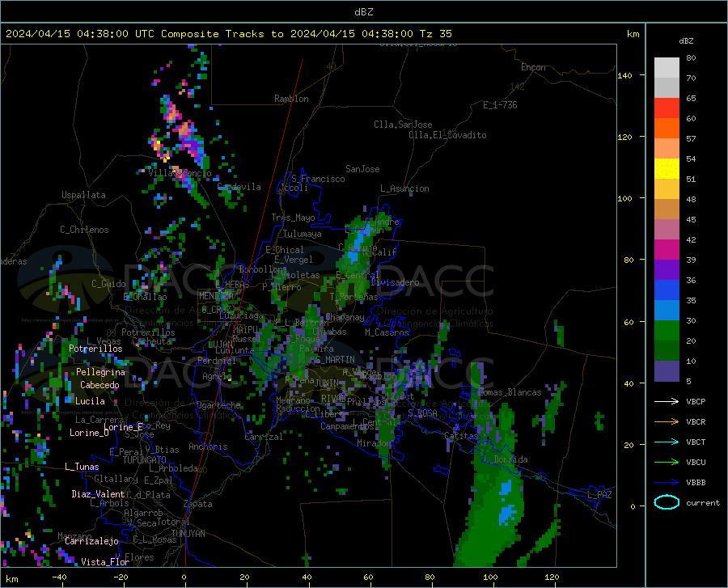Click the Potrerillos pink label
This screenshot has width=728, height=588.
click(95, 349)
